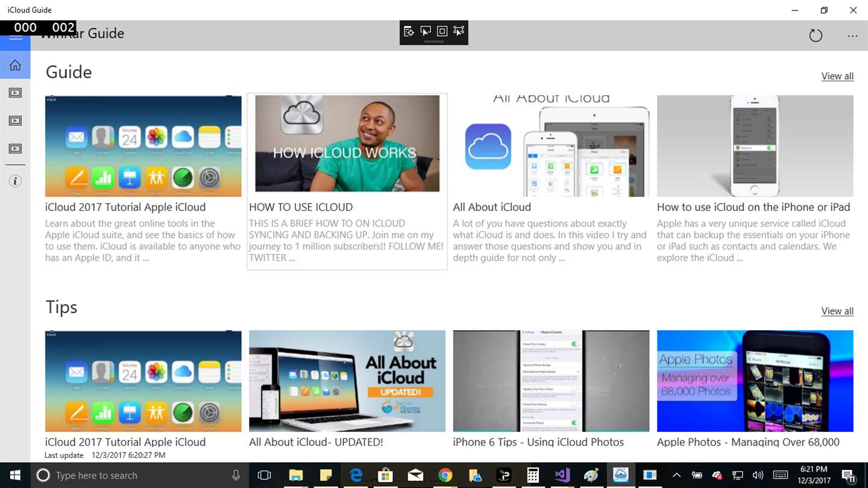
Task: Open the Apple Photos 68,000 Photos thumbnail
Action: (755, 381)
